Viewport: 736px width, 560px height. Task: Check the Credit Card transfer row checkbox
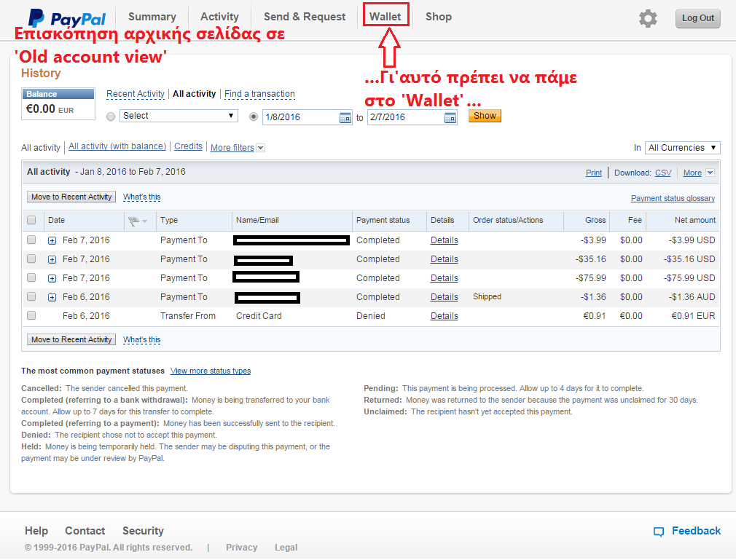tap(31, 315)
